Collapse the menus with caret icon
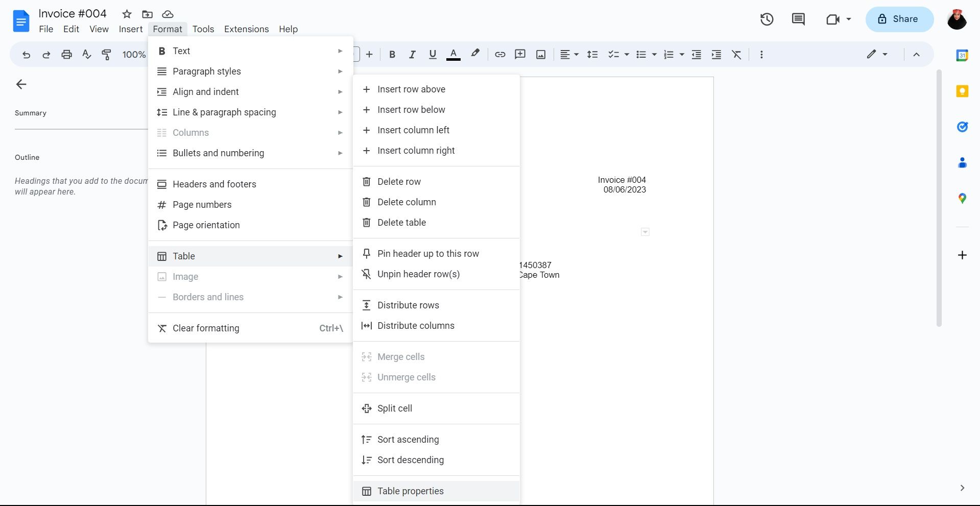 tap(916, 55)
